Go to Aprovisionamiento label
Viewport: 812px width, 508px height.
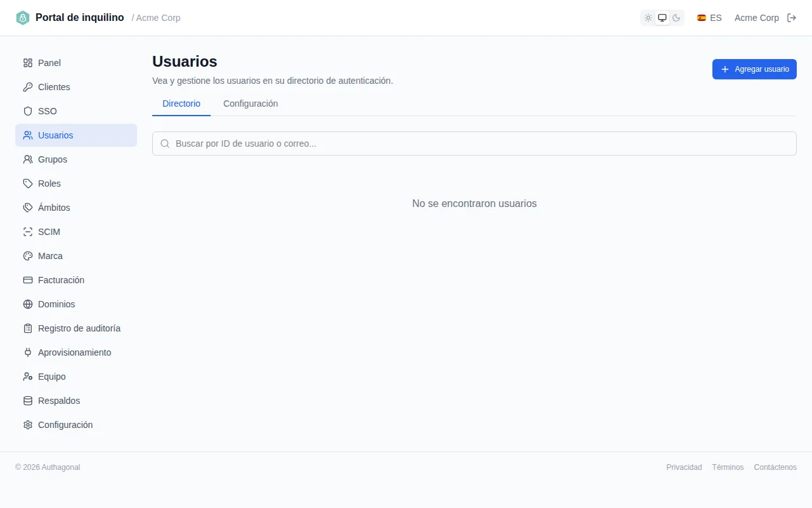74,352
